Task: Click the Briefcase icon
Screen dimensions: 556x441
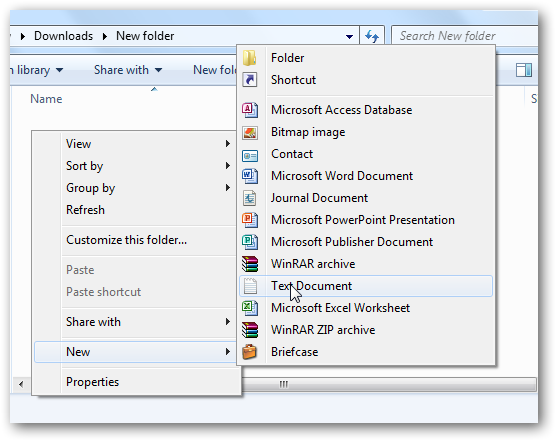Action: click(x=250, y=352)
